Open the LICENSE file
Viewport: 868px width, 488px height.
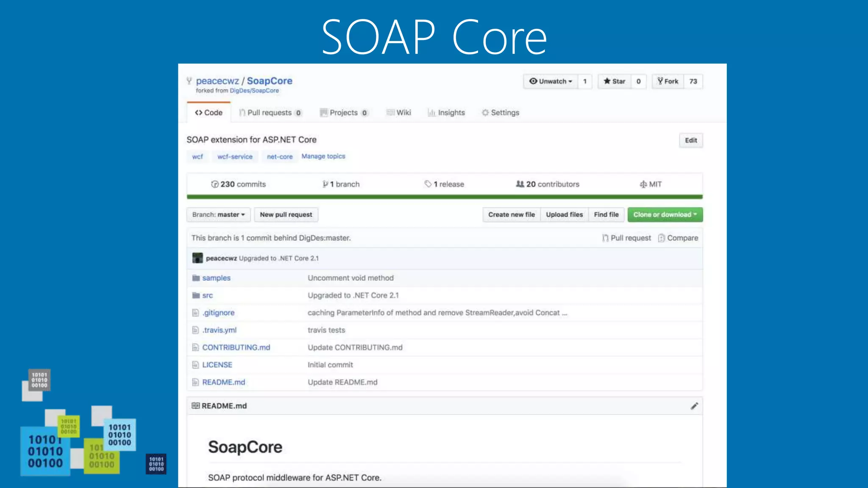tap(217, 365)
